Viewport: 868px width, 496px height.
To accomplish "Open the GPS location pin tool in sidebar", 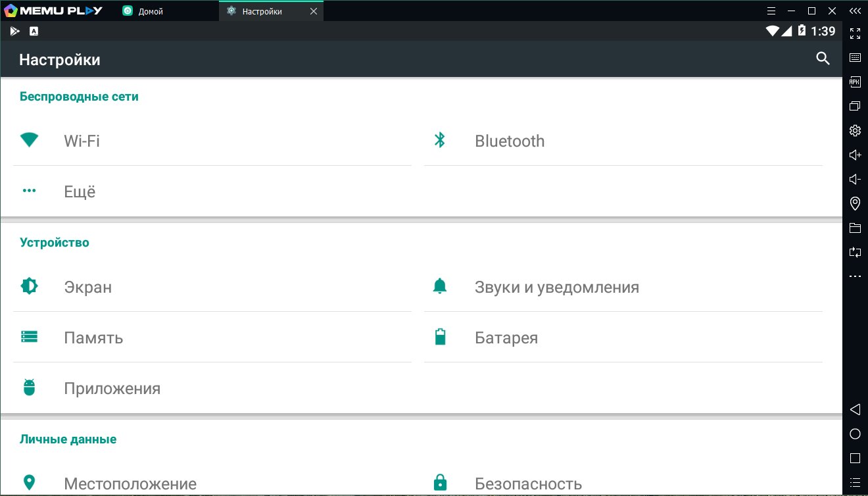I will [x=855, y=203].
